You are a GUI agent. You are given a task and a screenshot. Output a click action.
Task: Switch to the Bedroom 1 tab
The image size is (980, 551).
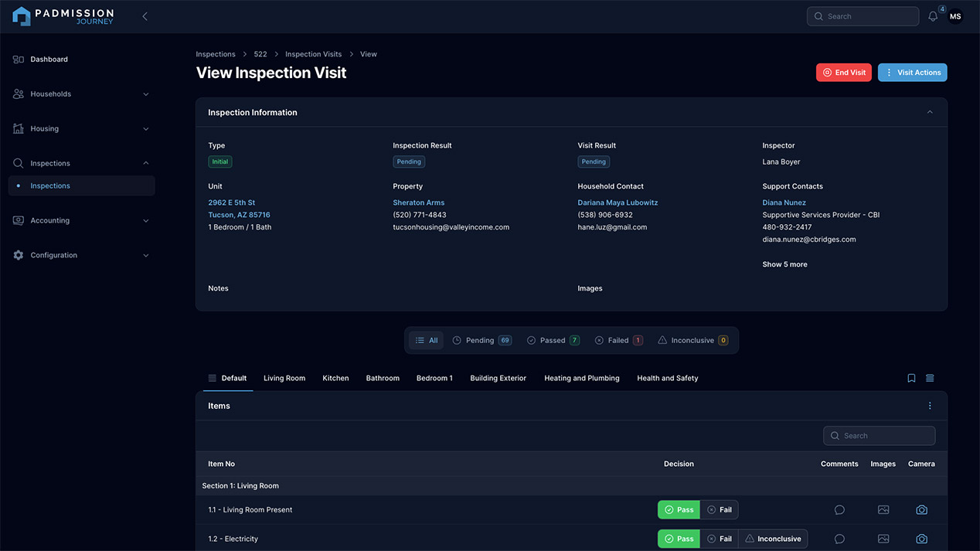[434, 379]
